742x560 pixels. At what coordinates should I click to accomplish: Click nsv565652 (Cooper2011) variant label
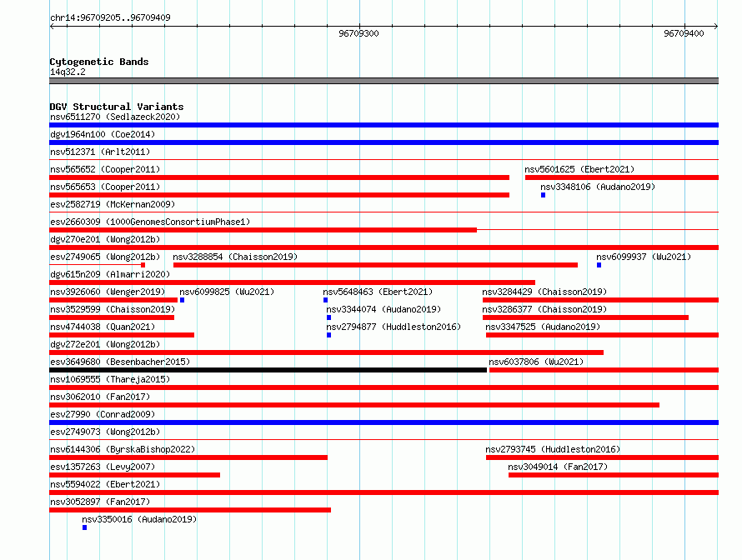[x=105, y=169]
